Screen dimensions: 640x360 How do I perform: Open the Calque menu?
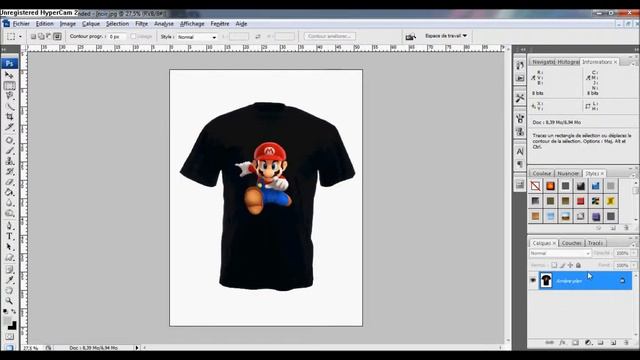pyautogui.click(x=91, y=24)
